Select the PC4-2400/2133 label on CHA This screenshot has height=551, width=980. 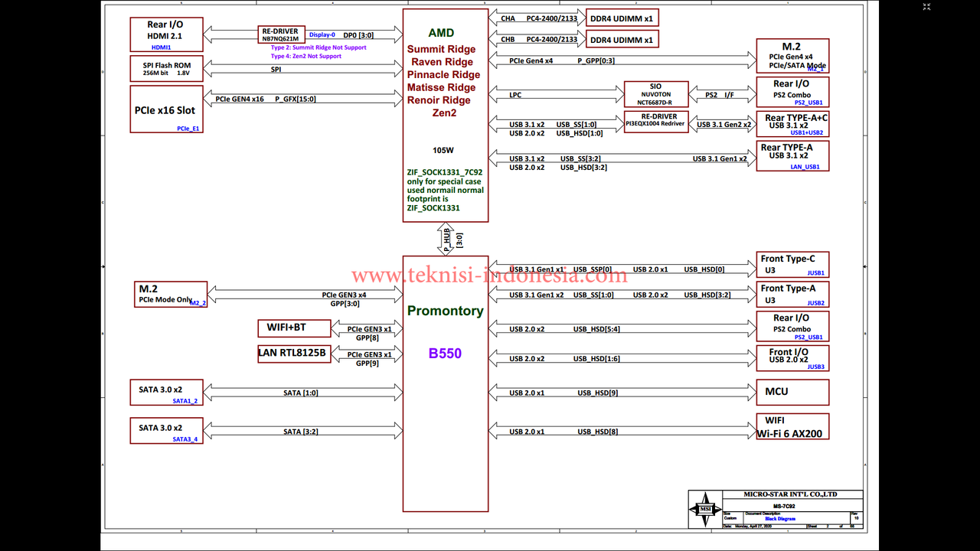552,18
